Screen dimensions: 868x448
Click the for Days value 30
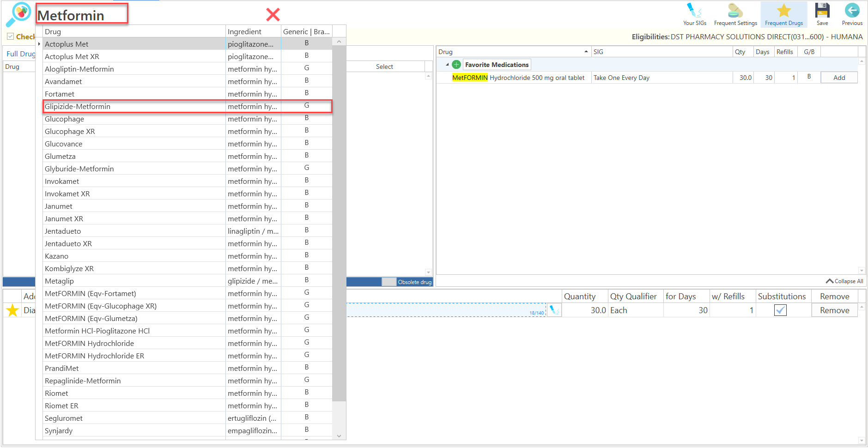pos(686,310)
